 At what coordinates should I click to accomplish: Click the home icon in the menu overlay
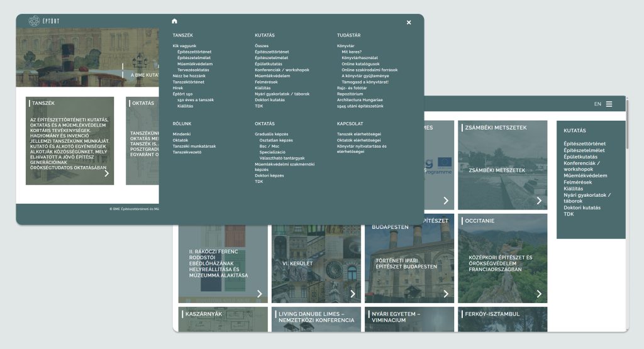174,21
